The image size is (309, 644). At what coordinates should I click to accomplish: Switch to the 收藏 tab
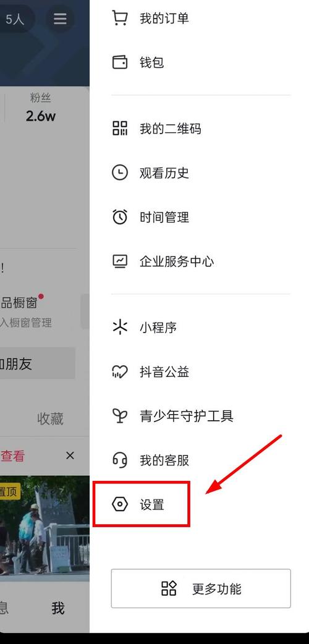tap(50, 418)
